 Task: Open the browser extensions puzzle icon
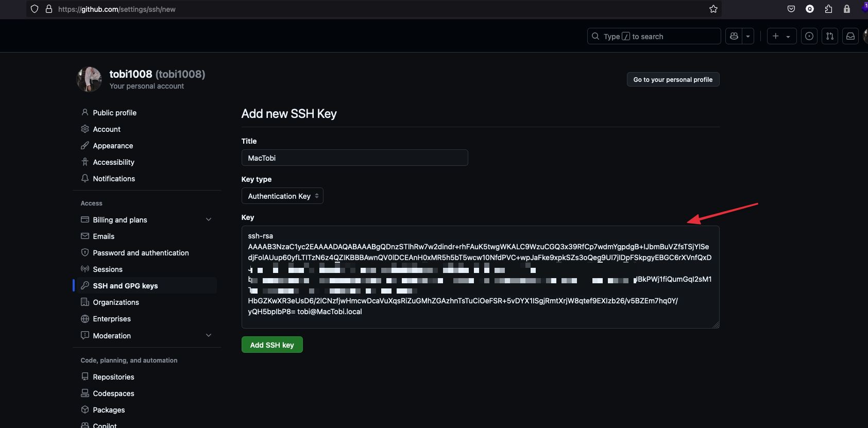pyautogui.click(x=828, y=9)
